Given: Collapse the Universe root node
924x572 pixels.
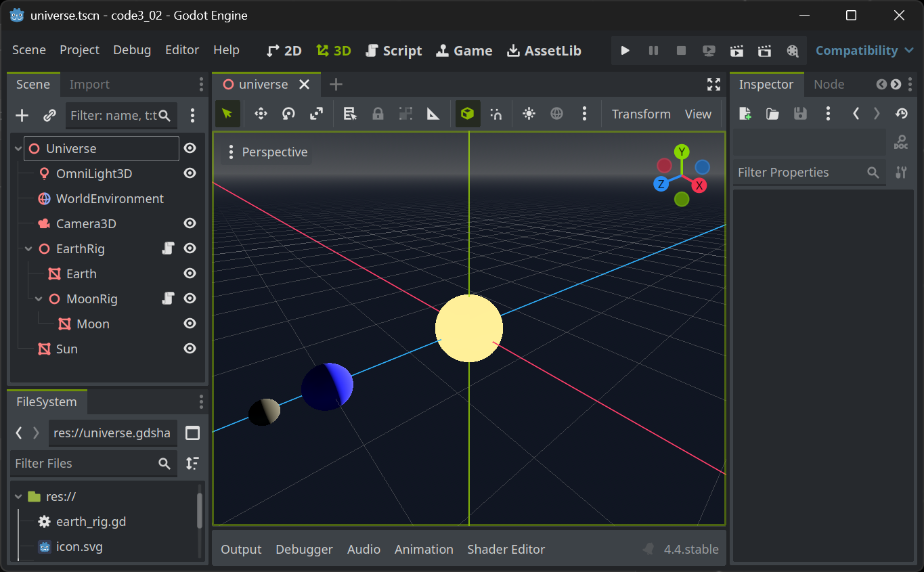Looking at the screenshot, I should (x=18, y=149).
